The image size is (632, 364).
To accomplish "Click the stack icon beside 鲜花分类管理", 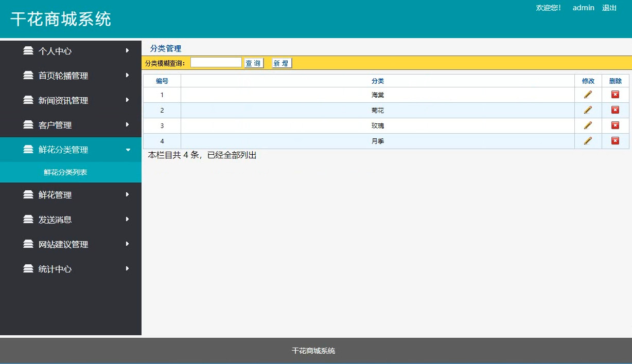I will coord(28,150).
